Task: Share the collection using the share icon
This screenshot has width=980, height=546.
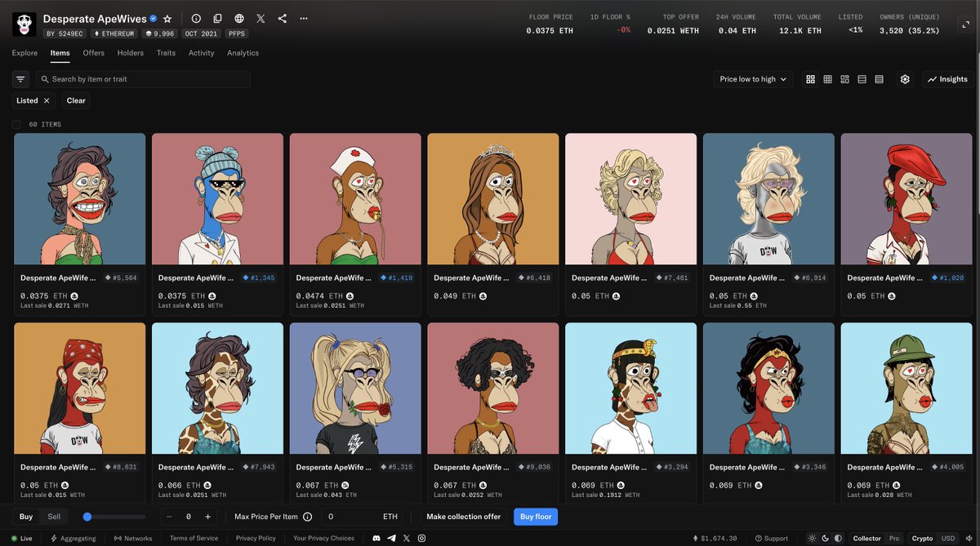Action: 282,18
